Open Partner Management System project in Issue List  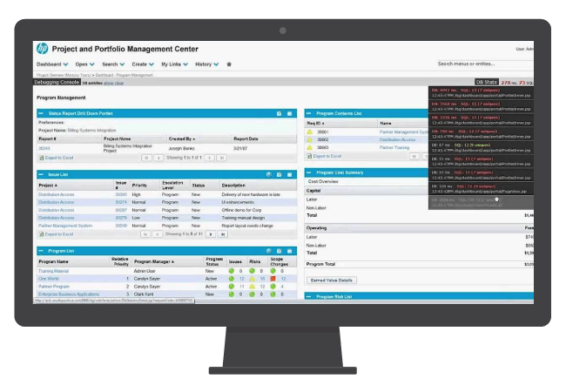point(65,226)
